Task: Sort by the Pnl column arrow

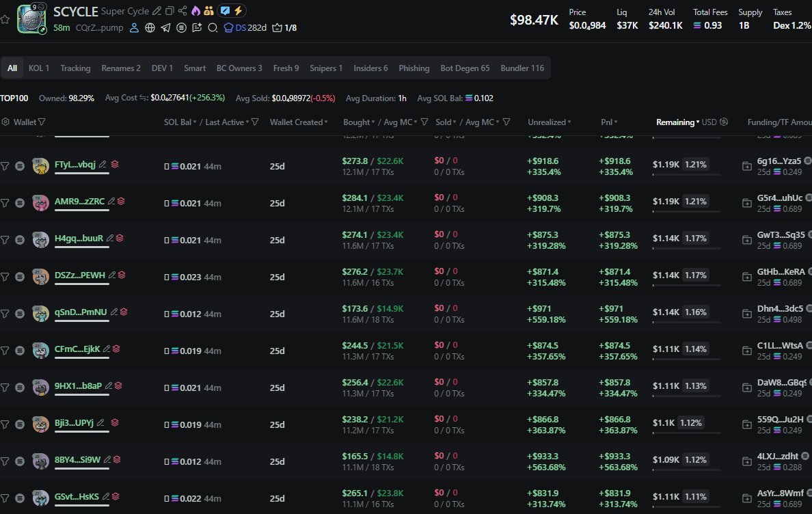Action: pyautogui.click(x=616, y=122)
